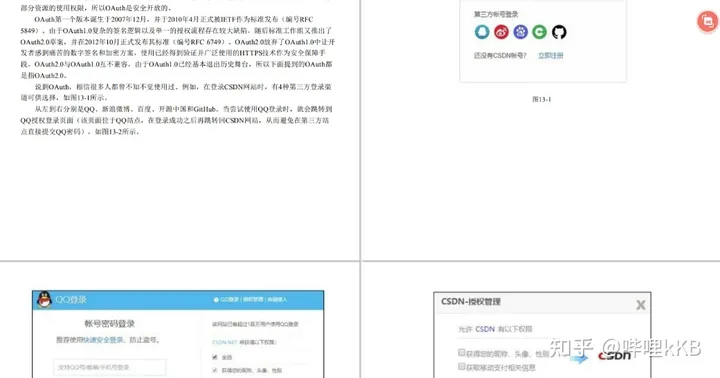Click the green OSChina login icon

tap(540, 32)
